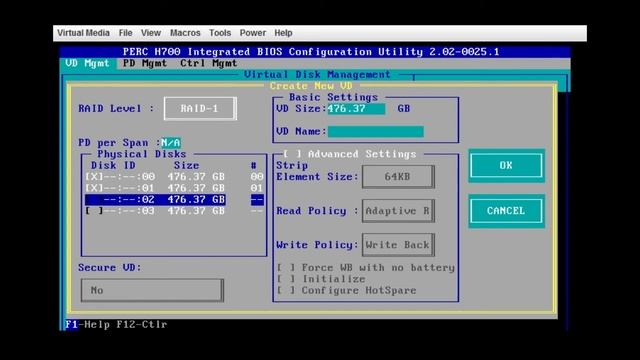Open the Power menu
The width and height of the screenshot is (640, 360).
(x=253, y=33)
